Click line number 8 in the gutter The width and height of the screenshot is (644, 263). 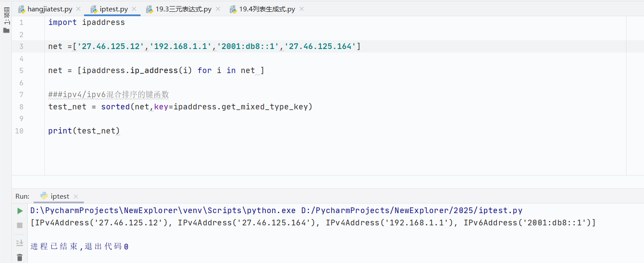21,107
